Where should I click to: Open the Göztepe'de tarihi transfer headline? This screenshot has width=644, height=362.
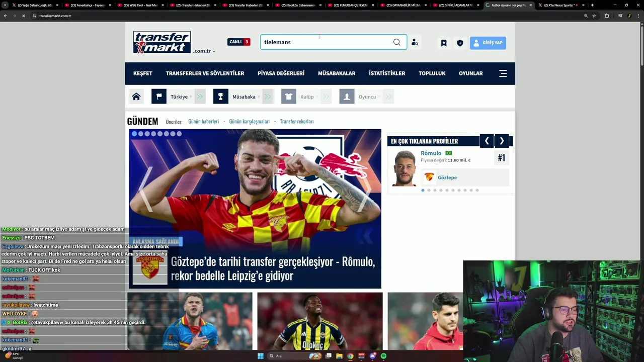click(273, 268)
